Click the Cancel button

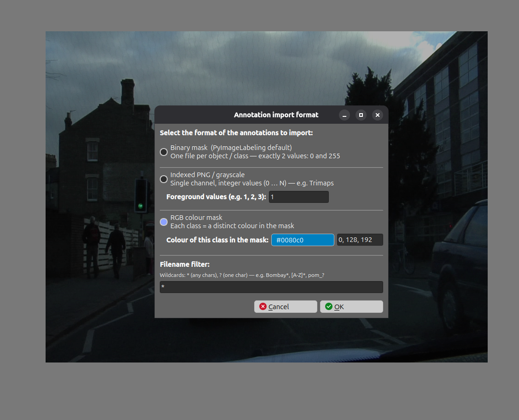click(x=286, y=306)
